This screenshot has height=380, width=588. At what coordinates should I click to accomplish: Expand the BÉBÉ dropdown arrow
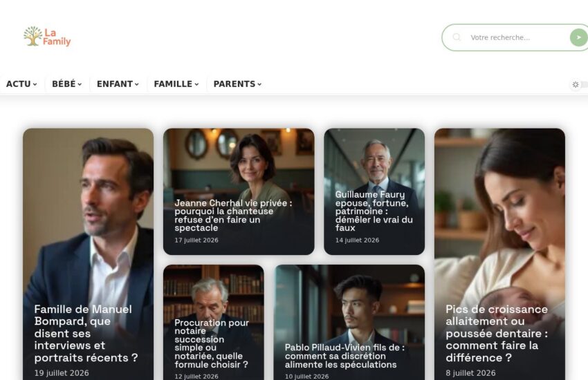click(80, 84)
